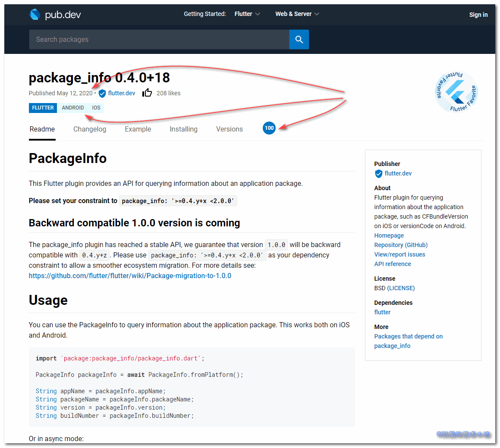Click the 'String buildNumber' code line

click(114, 416)
